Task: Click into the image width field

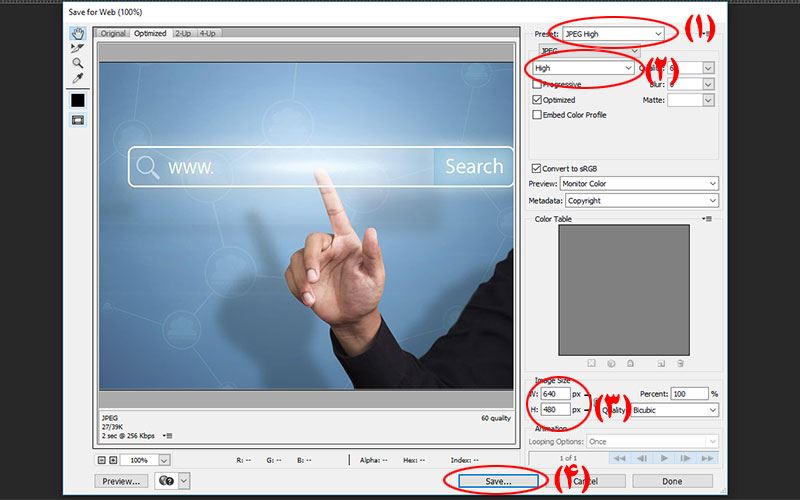Action: tap(555, 394)
